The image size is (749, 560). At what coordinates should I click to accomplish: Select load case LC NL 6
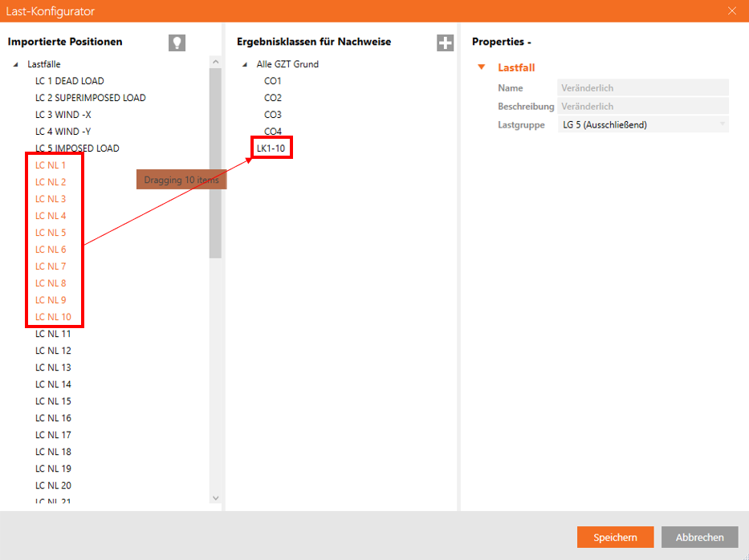tap(51, 250)
